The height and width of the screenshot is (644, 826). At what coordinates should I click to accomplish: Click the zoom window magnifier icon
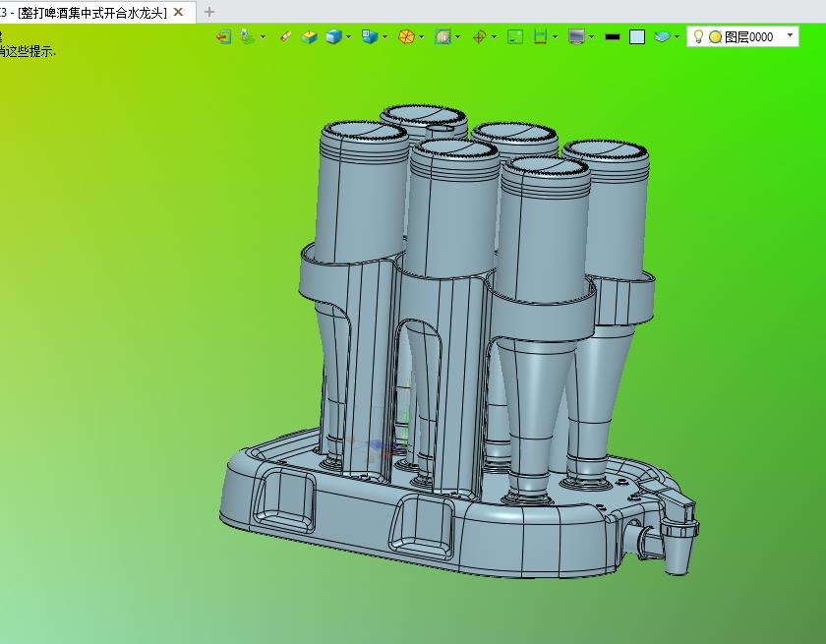(442, 36)
